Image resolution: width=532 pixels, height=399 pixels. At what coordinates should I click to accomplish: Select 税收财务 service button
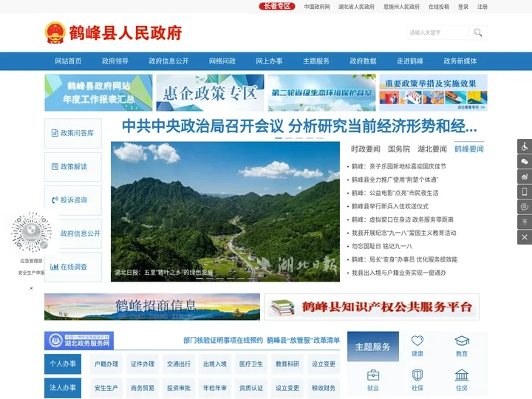pyautogui.click(x=324, y=388)
